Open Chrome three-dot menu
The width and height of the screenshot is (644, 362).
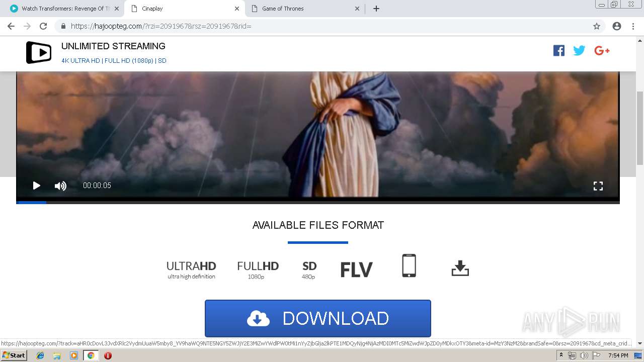pyautogui.click(x=633, y=26)
